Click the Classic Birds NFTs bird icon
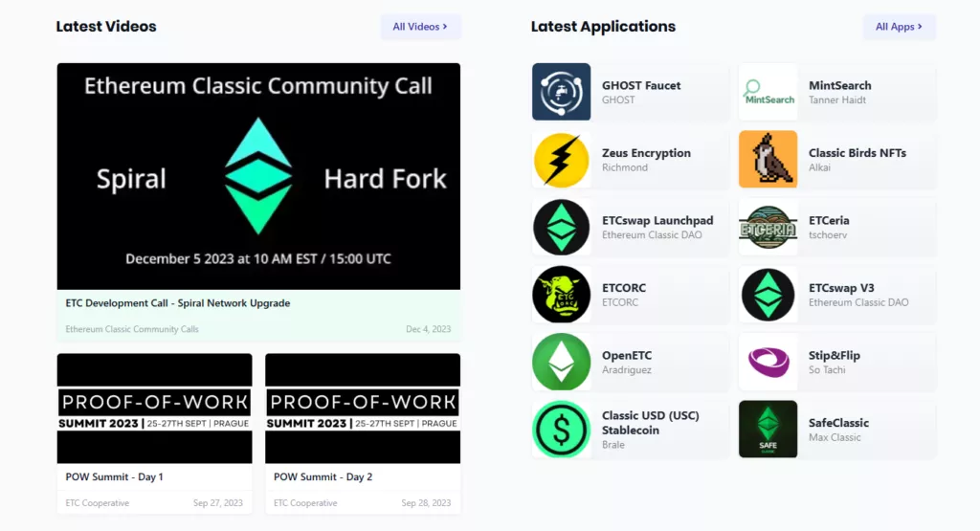This screenshot has width=980, height=531. (768, 159)
